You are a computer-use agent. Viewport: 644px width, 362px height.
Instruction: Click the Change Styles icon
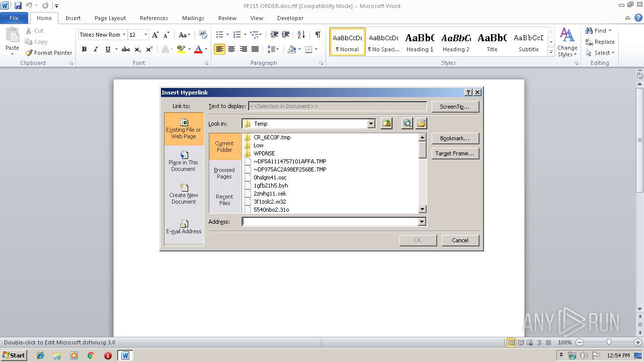pyautogui.click(x=567, y=42)
